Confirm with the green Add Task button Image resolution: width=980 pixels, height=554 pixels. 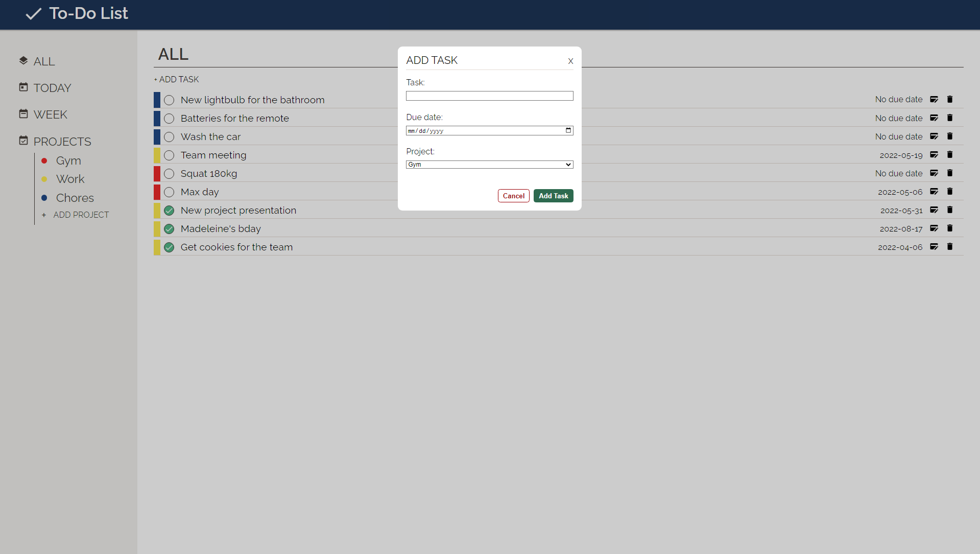pyautogui.click(x=553, y=196)
